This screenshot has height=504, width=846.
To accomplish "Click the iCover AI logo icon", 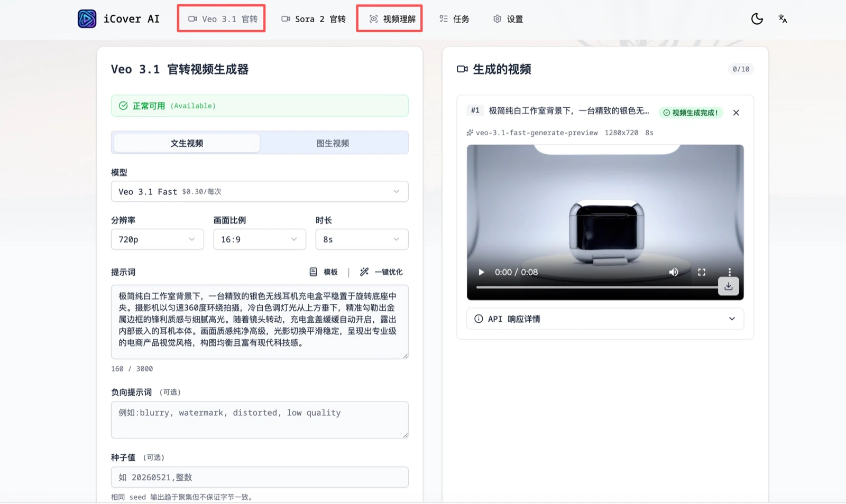I will [87, 19].
